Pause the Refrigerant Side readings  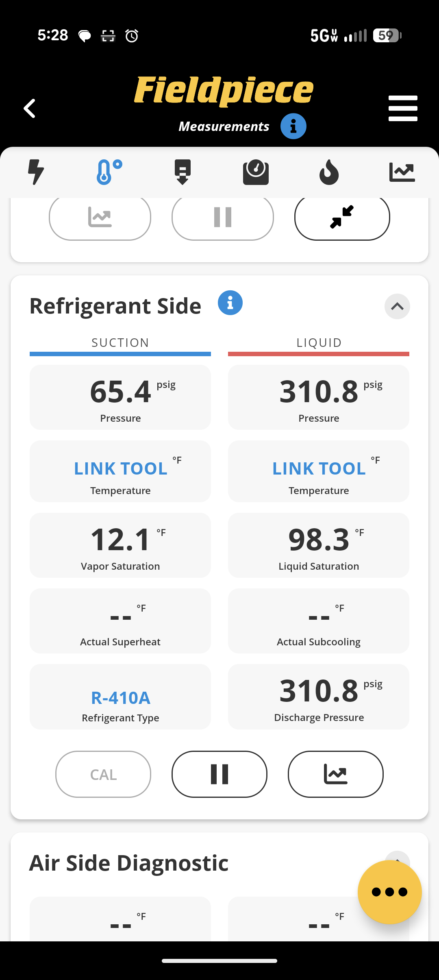coord(219,774)
